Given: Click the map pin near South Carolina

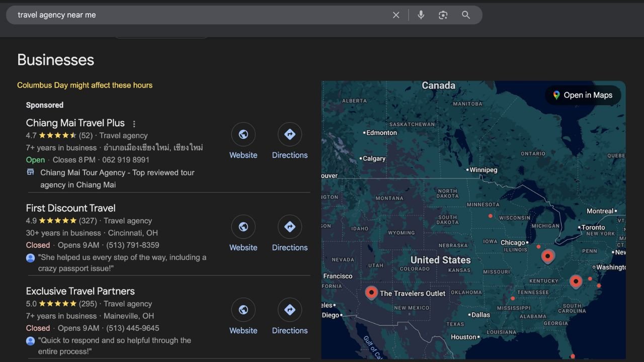Looking at the screenshot, I should tap(576, 281).
